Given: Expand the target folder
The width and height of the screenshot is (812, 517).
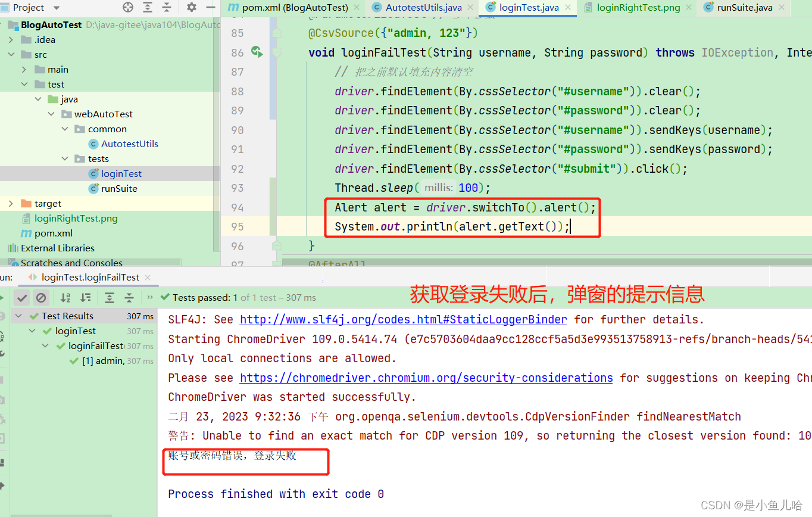Looking at the screenshot, I should (x=11, y=204).
